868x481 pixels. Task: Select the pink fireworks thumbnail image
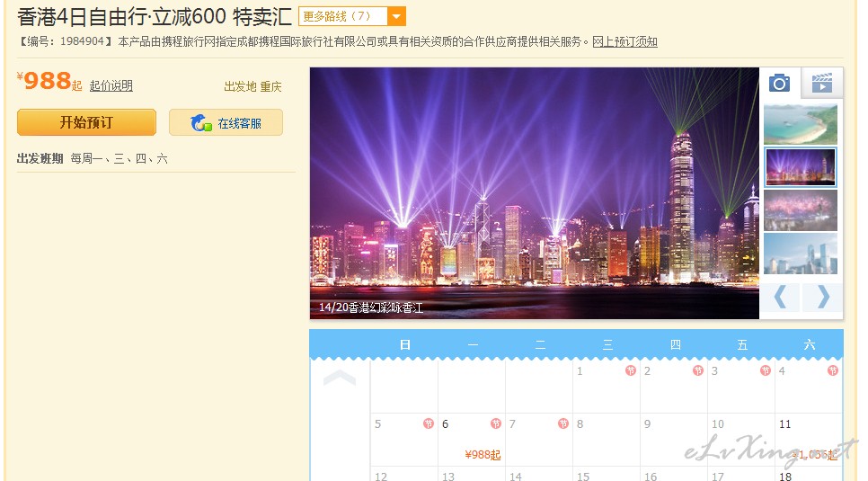pos(801,210)
